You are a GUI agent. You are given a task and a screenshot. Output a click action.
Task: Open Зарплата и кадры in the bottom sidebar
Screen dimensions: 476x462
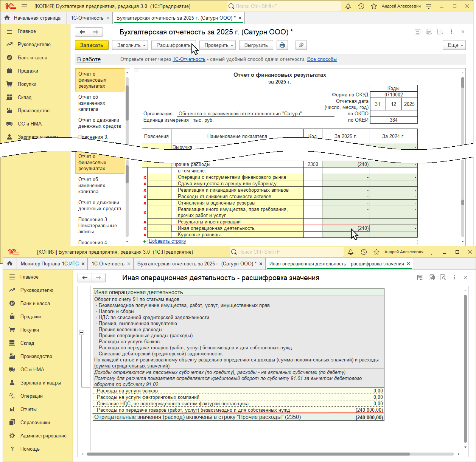pyautogui.click(x=38, y=383)
